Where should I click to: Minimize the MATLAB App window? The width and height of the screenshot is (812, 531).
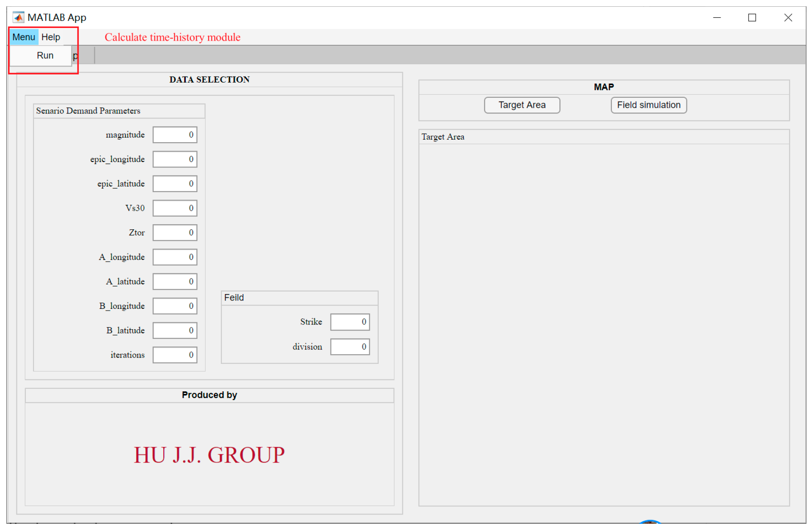[717, 17]
